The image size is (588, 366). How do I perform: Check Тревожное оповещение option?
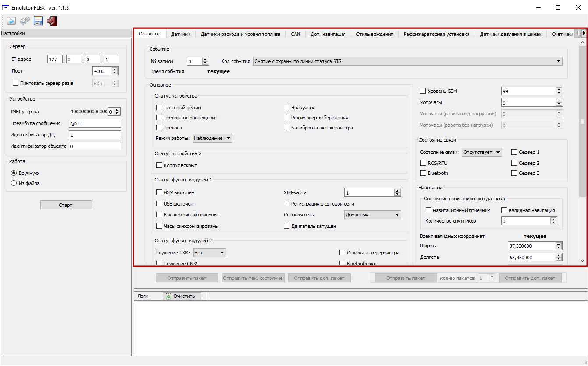(159, 118)
